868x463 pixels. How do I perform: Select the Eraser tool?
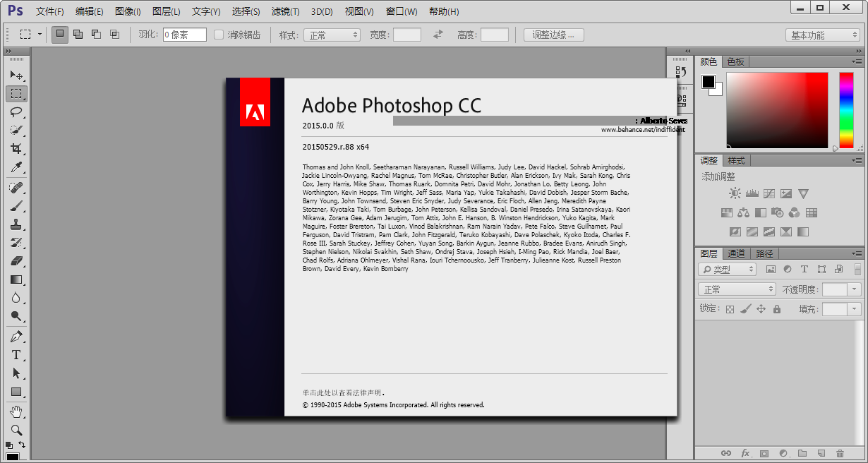point(16,261)
